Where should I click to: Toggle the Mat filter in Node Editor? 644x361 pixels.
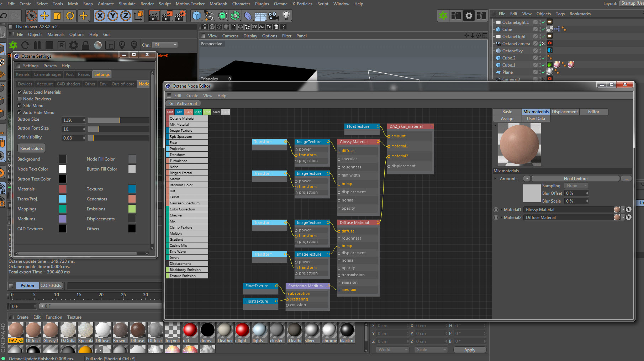click(170, 112)
